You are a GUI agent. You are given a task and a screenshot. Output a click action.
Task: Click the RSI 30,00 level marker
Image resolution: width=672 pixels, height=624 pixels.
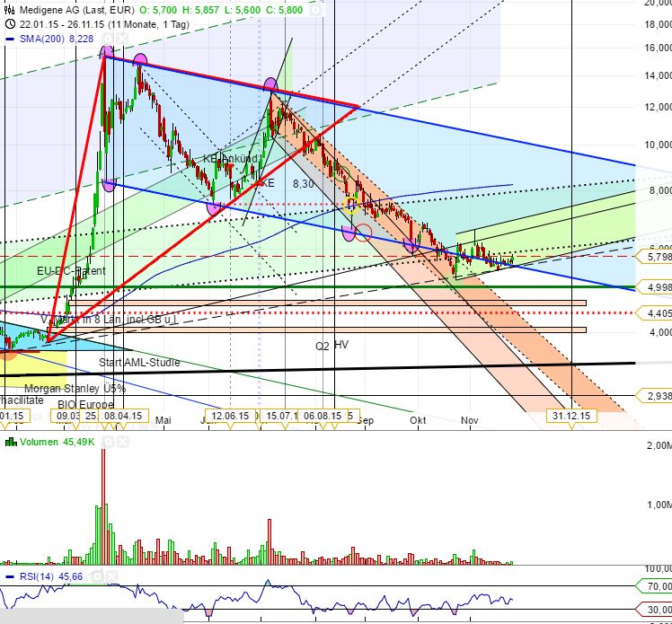pos(654,610)
